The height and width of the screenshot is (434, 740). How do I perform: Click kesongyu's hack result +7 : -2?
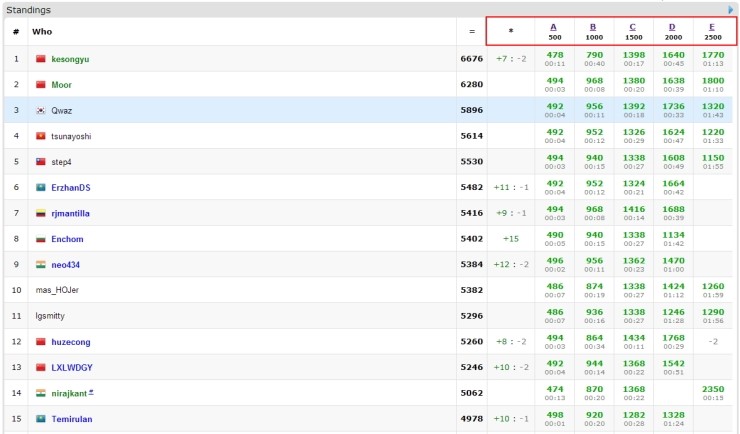(x=511, y=59)
